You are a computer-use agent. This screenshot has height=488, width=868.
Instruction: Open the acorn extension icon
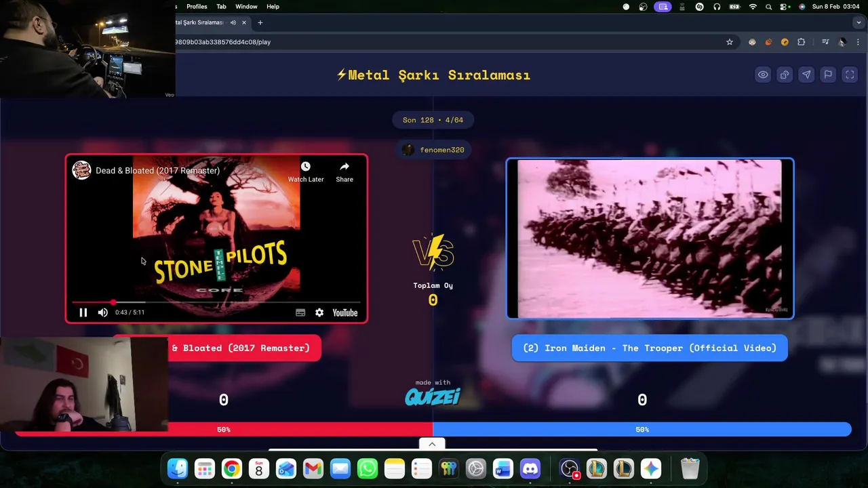tap(768, 42)
